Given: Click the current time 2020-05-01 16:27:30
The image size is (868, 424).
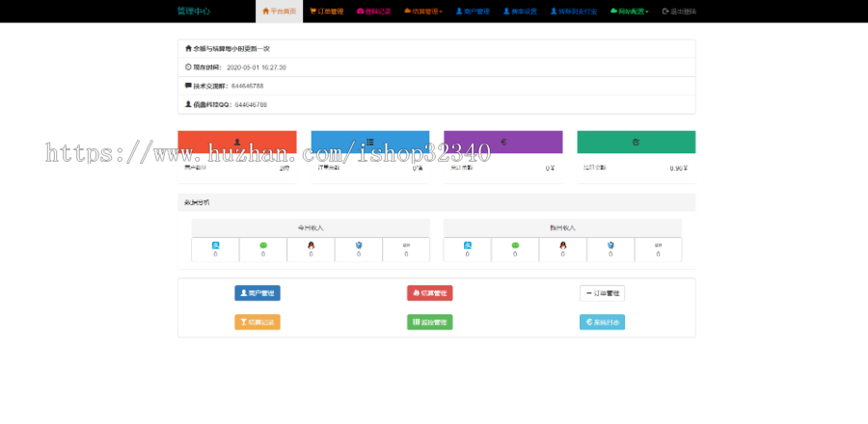Looking at the screenshot, I should (257, 67).
